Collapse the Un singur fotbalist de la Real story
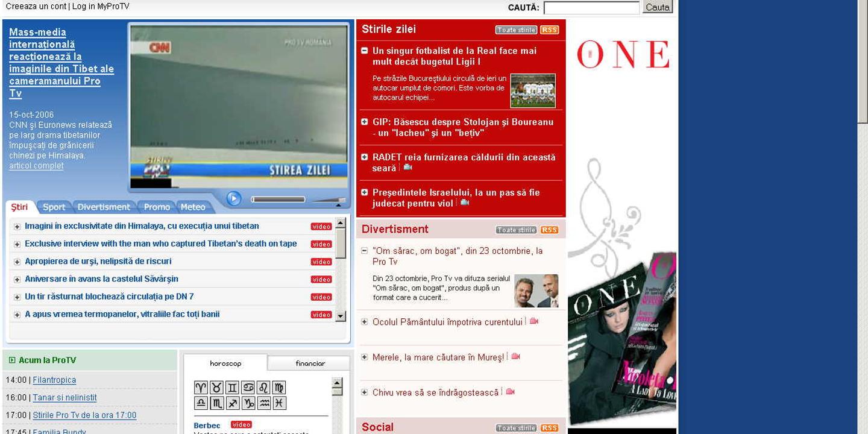The image size is (868, 434). click(x=364, y=51)
